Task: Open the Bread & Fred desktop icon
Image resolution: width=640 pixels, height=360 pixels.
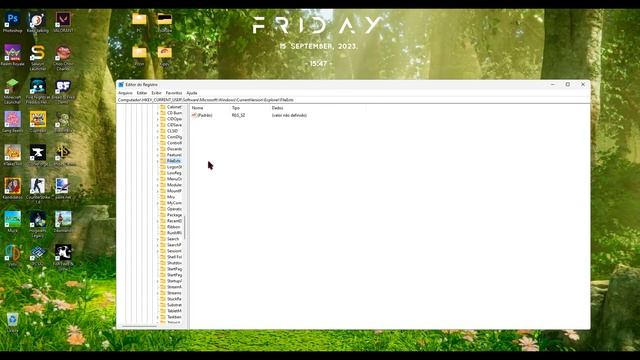Action: 63,89
